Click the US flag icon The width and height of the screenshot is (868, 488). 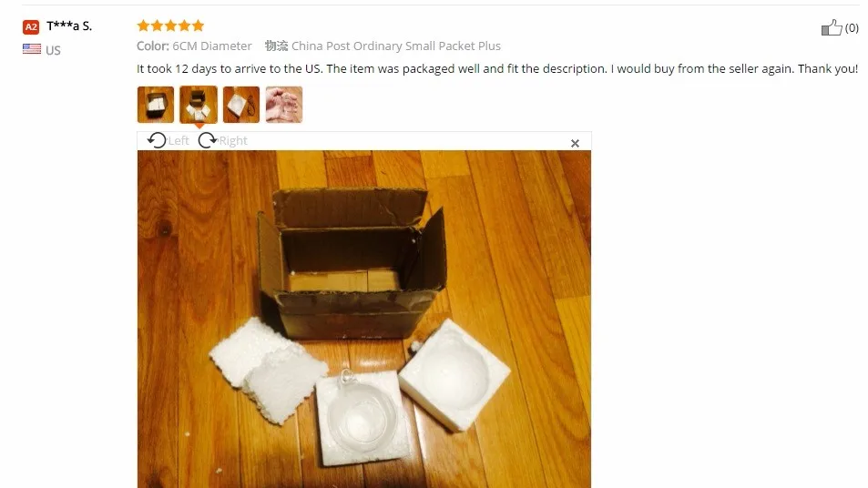pos(32,48)
